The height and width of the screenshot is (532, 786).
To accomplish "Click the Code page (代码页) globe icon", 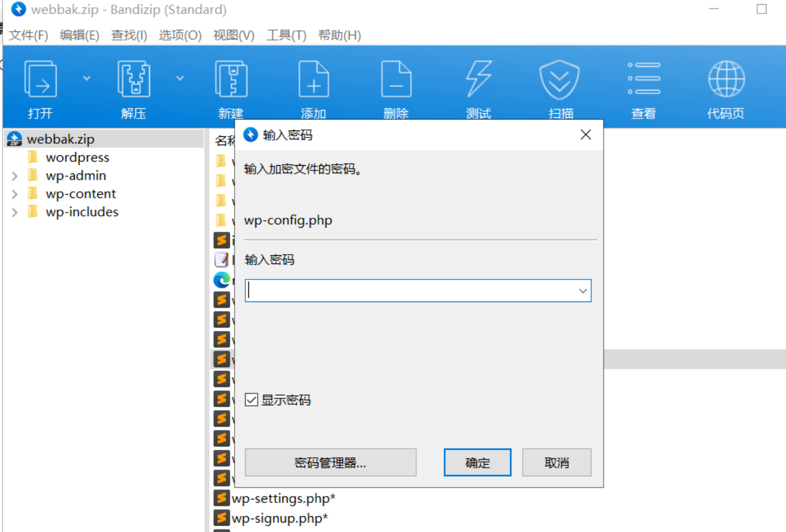I will 726,79.
